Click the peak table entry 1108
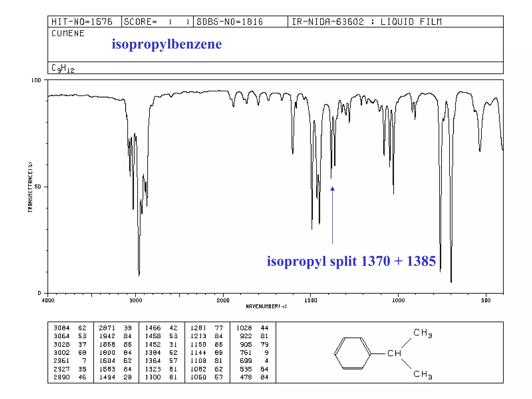Image resolution: width=532 pixels, height=399 pixels. (x=198, y=361)
